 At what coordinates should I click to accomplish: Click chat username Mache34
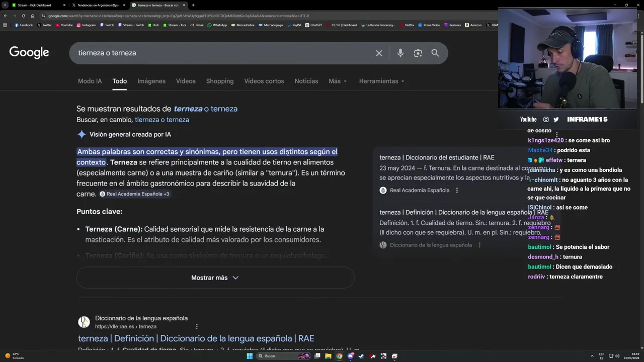[x=540, y=150]
